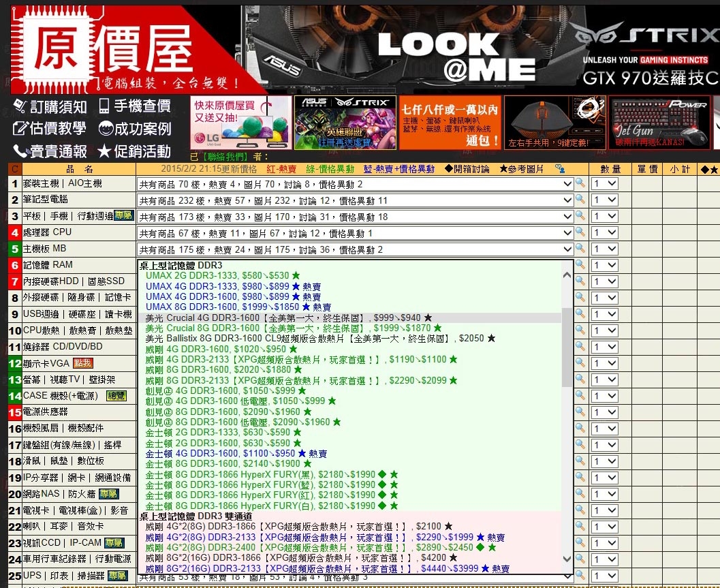Expand the 平板 手機 product dropdown
Image resolution: width=720 pixels, height=588 pixels.
click(356, 217)
